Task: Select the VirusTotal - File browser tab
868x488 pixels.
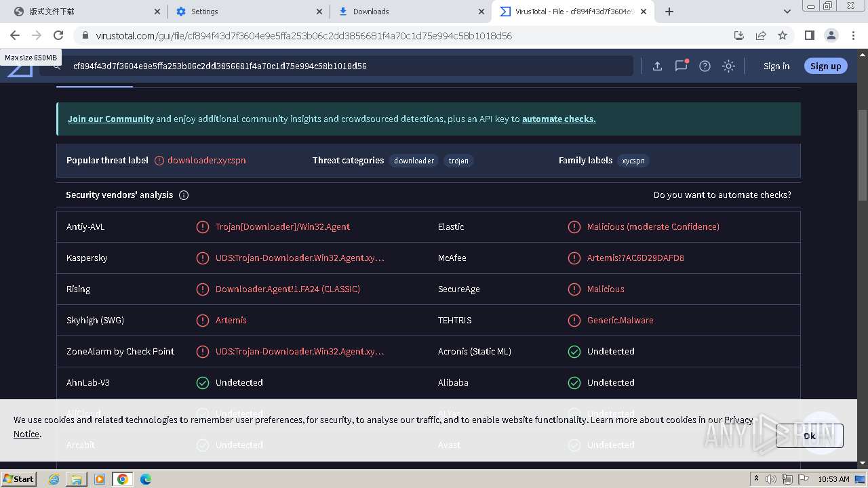Action: pos(573,12)
